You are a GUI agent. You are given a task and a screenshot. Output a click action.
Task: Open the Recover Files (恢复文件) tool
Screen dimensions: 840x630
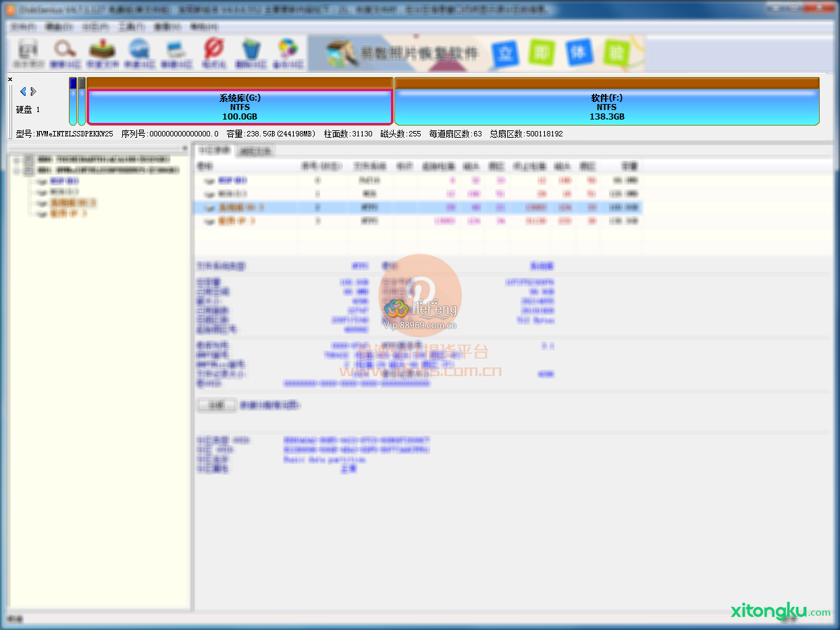(103, 54)
